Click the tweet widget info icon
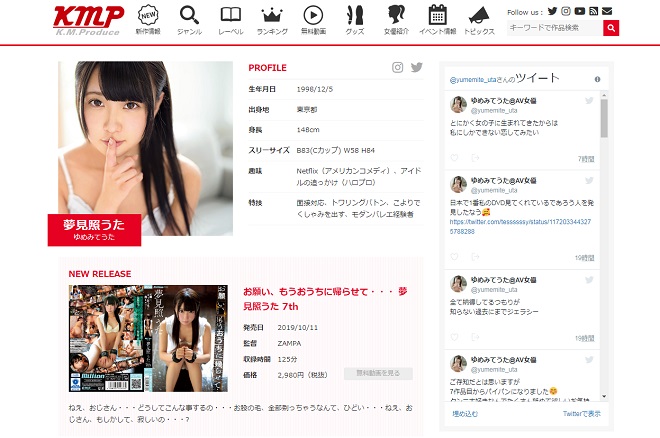 597,79
